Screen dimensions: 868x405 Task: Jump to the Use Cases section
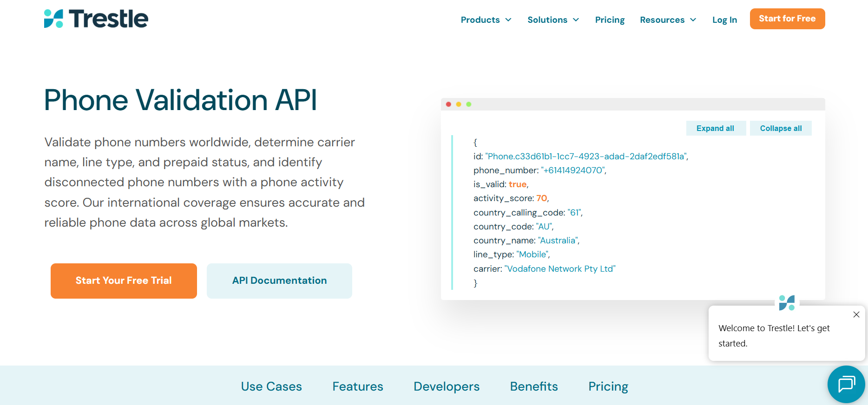click(x=271, y=386)
